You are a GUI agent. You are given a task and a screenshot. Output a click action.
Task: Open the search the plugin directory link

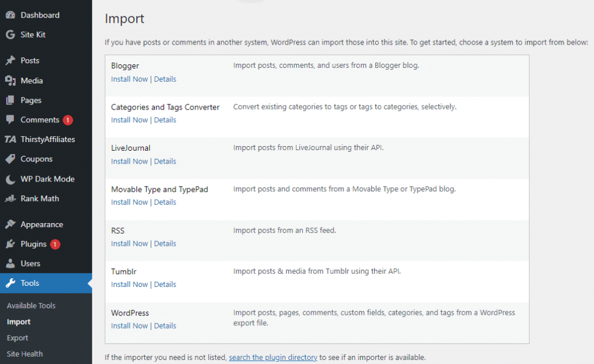(x=273, y=357)
